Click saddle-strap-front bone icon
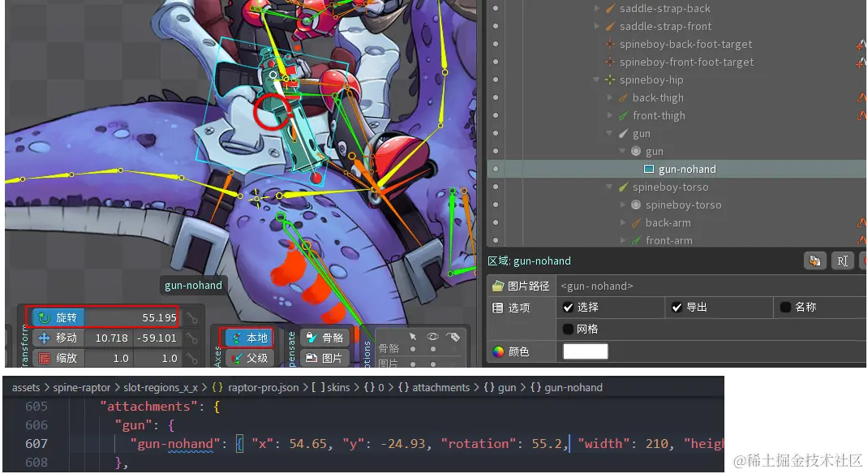 [x=610, y=26]
